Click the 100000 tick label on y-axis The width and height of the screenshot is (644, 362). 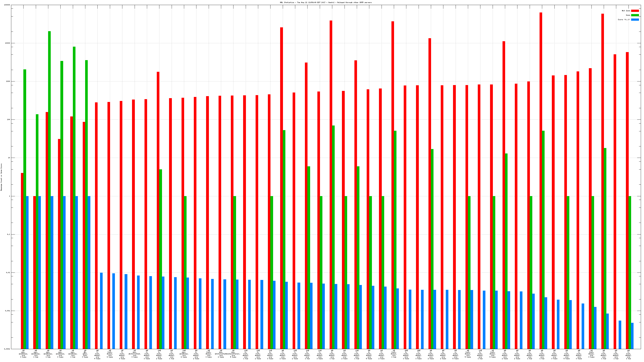tap(7, 5)
